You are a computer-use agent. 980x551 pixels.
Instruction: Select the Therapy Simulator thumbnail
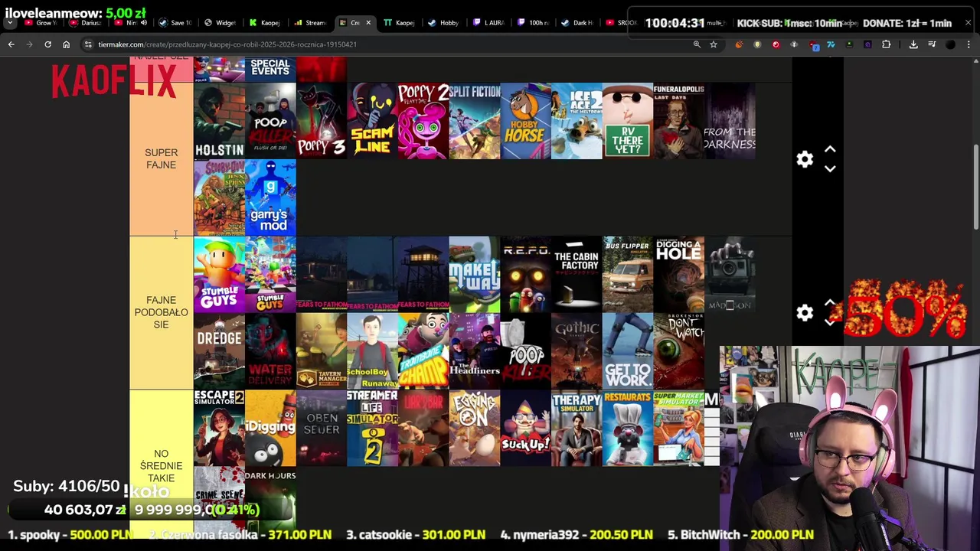(x=577, y=428)
